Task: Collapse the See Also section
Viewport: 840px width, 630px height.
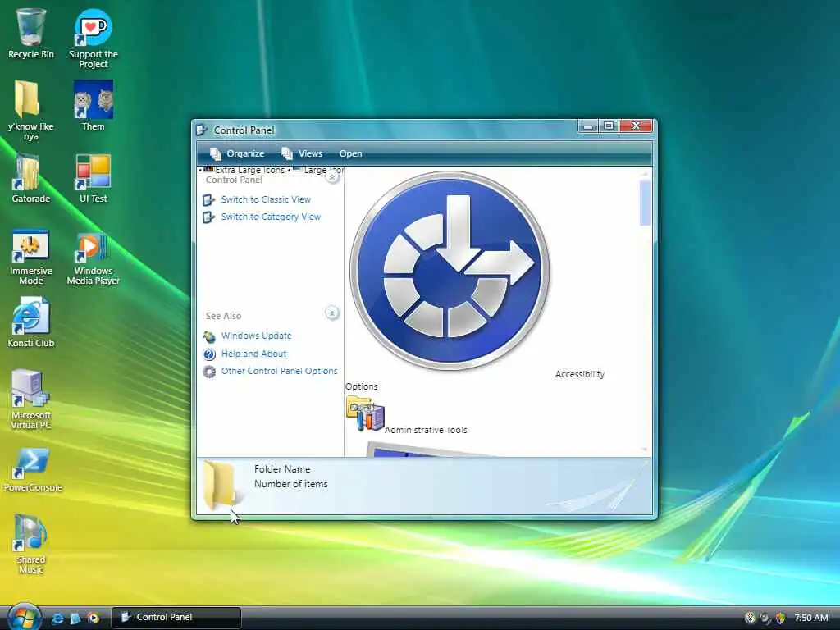Action: pyautogui.click(x=332, y=313)
